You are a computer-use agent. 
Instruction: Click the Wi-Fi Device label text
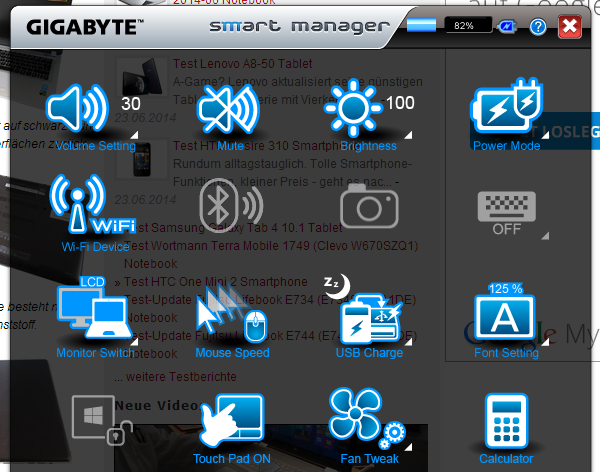[95, 247]
